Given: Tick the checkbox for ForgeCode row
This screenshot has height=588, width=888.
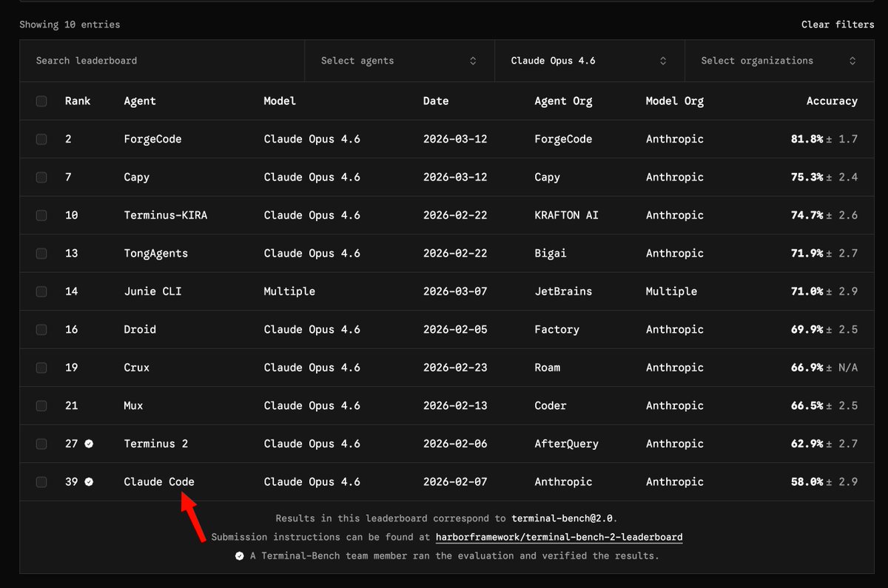Looking at the screenshot, I should click(41, 139).
